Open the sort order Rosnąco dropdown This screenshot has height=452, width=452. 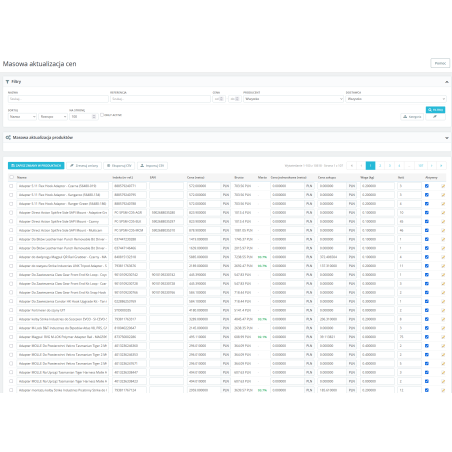coord(53,117)
